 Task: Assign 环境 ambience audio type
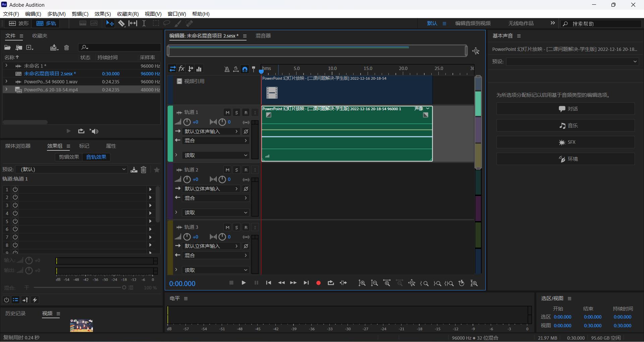tap(566, 159)
